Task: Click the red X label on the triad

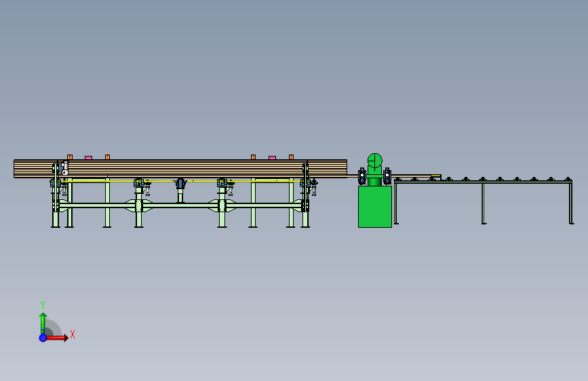Action: tap(73, 334)
